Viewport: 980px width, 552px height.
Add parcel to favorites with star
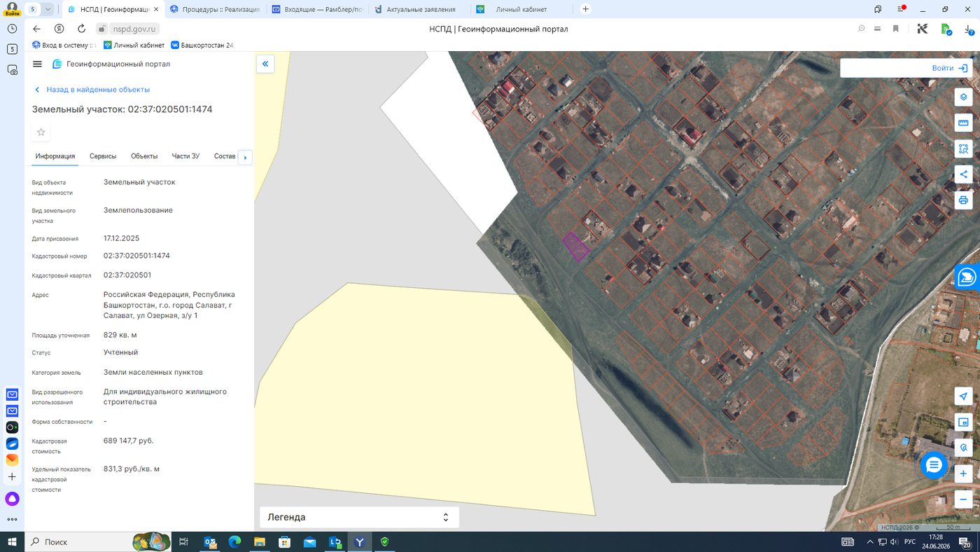coord(41,132)
